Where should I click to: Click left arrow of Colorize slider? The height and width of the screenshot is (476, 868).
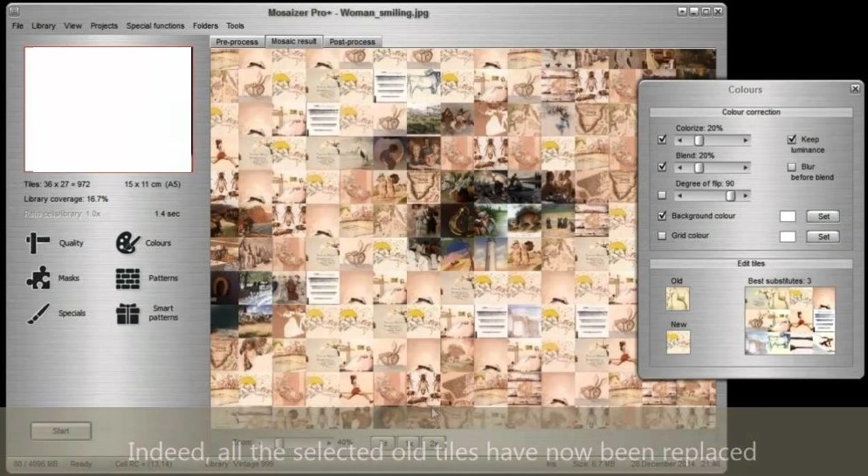(x=679, y=141)
